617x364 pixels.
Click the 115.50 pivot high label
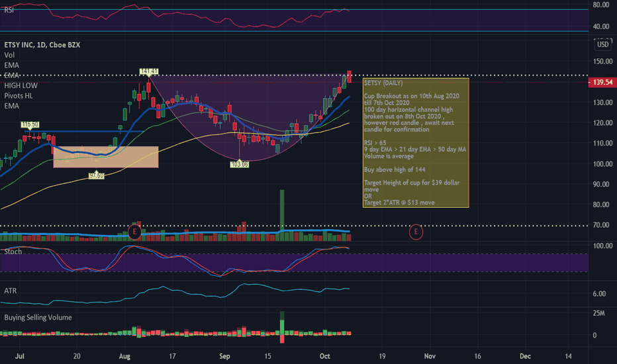(30, 124)
